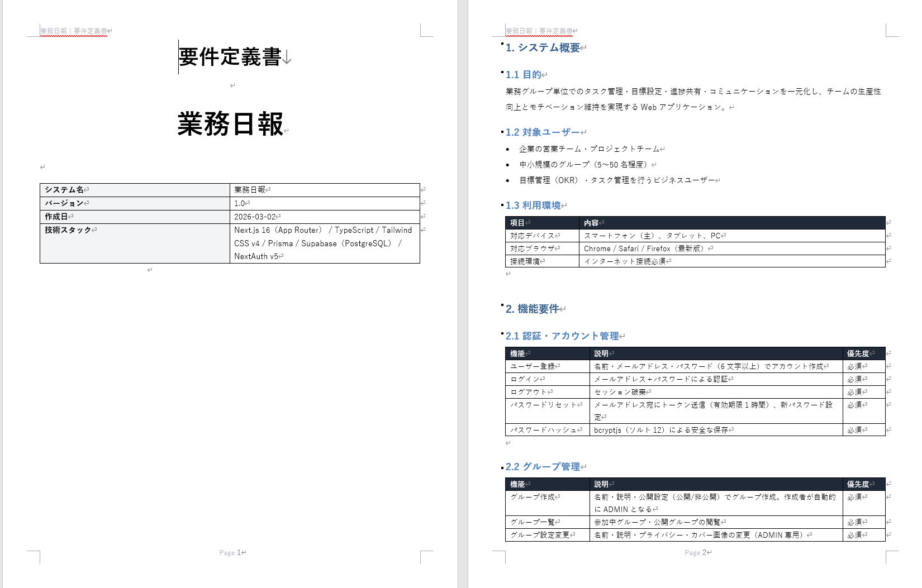Select the 1.3 利用環境 heading
Image resolution: width=922 pixels, height=588 pixels.
pos(535,205)
